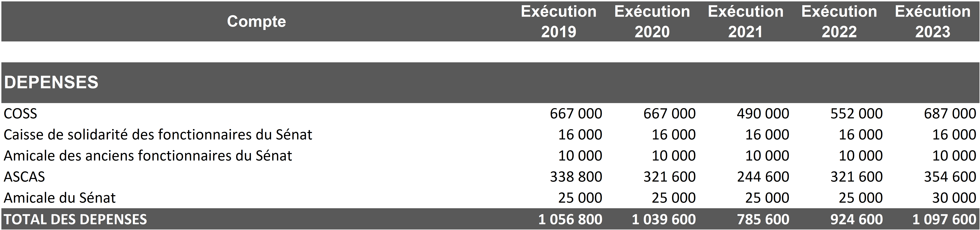Click the Exécution 2022 column header
The height and width of the screenshot is (230, 980).
click(x=839, y=21)
